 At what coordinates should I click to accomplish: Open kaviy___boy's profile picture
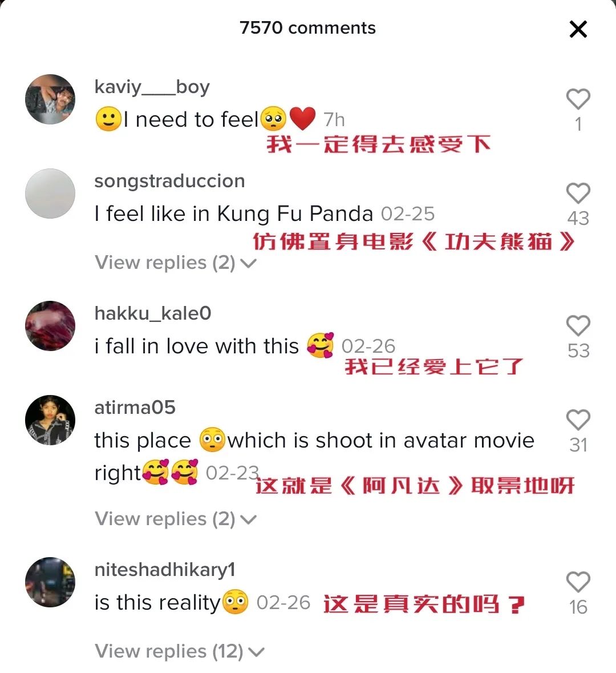[50, 99]
